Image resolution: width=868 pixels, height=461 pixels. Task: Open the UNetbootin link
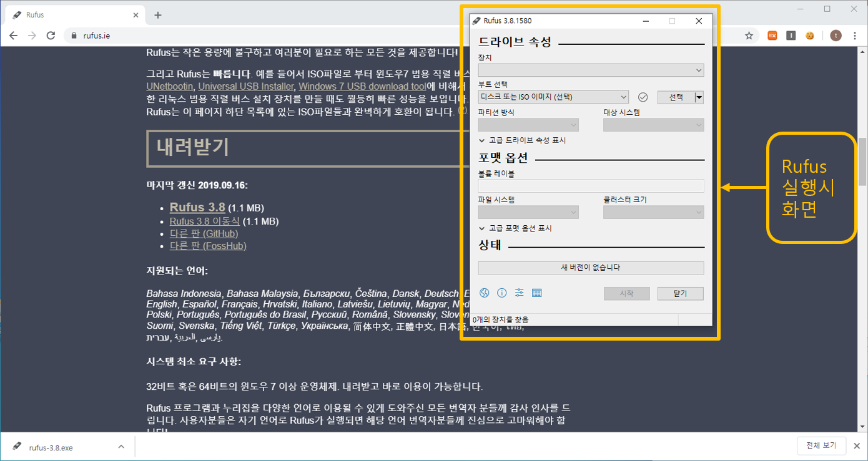click(x=170, y=86)
